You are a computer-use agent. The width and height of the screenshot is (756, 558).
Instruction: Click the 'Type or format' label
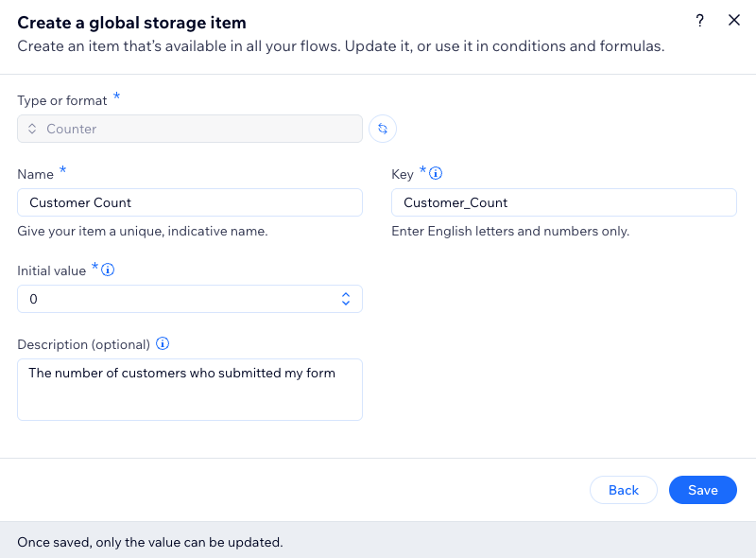click(62, 100)
